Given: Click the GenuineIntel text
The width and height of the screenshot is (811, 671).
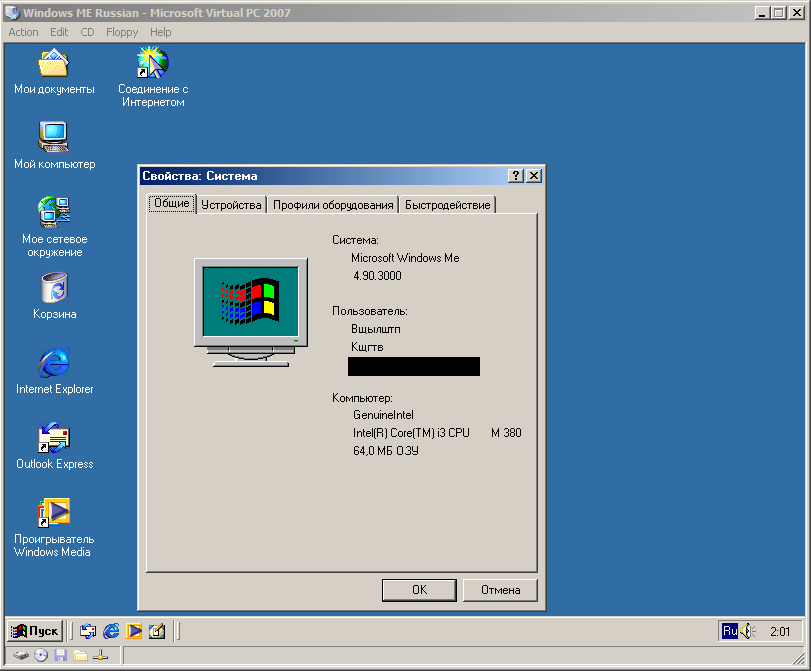Looking at the screenshot, I should (x=383, y=415).
